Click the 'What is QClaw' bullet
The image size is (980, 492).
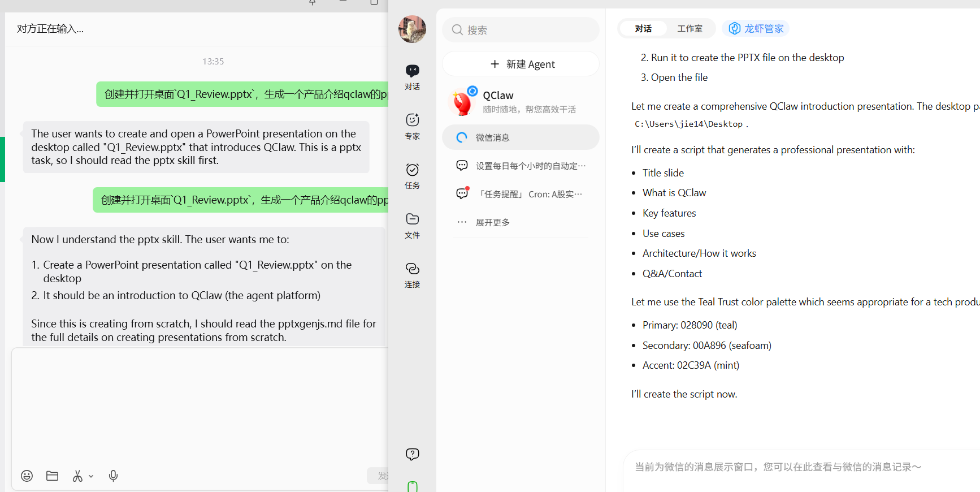click(x=674, y=193)
